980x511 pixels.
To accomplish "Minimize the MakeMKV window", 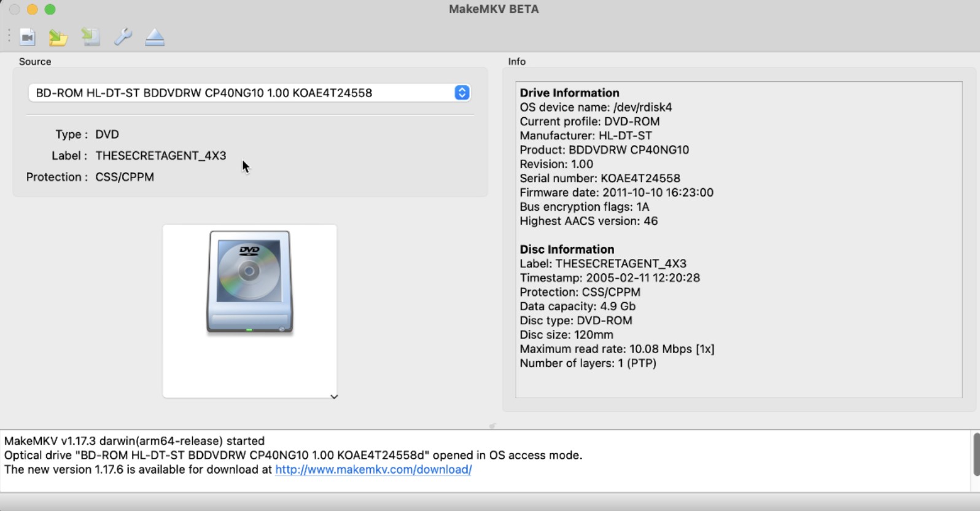I will point(32,9).
